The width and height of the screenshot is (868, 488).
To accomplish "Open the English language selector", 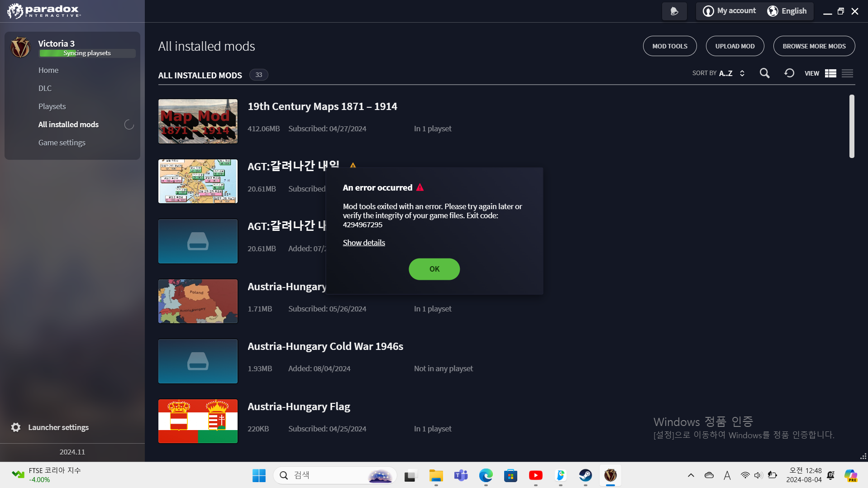I will tap(787, 11).
